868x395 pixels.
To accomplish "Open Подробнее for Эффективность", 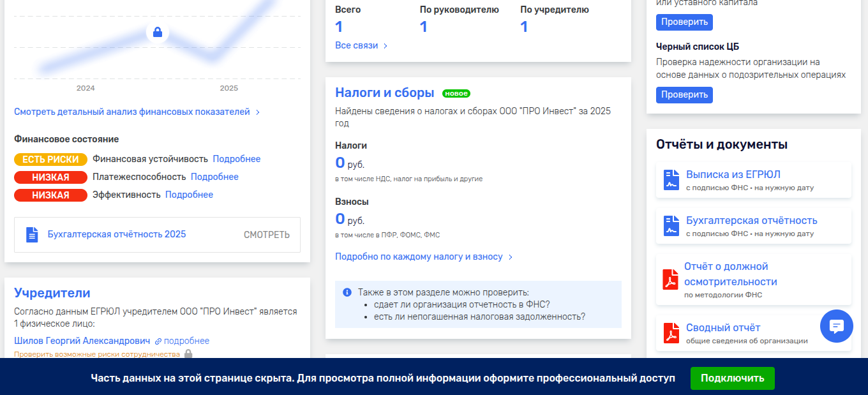I will tap(189, 195).
